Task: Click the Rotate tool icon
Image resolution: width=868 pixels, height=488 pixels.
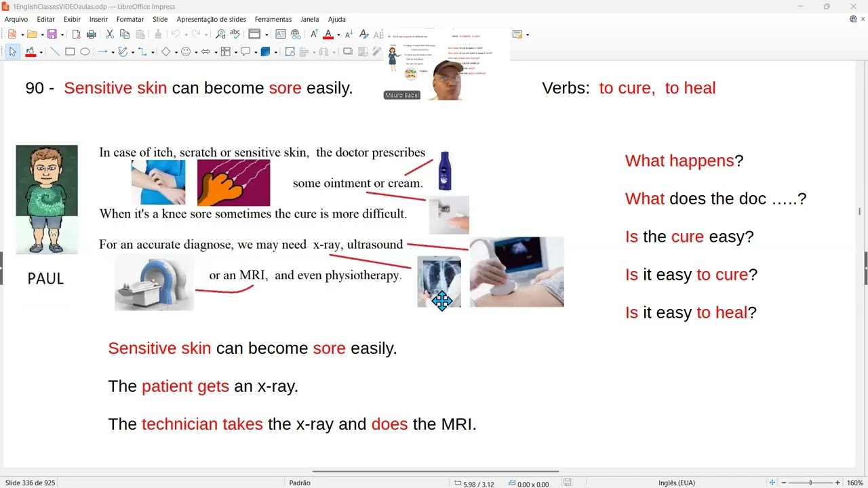Action: (x=290, y=52)
